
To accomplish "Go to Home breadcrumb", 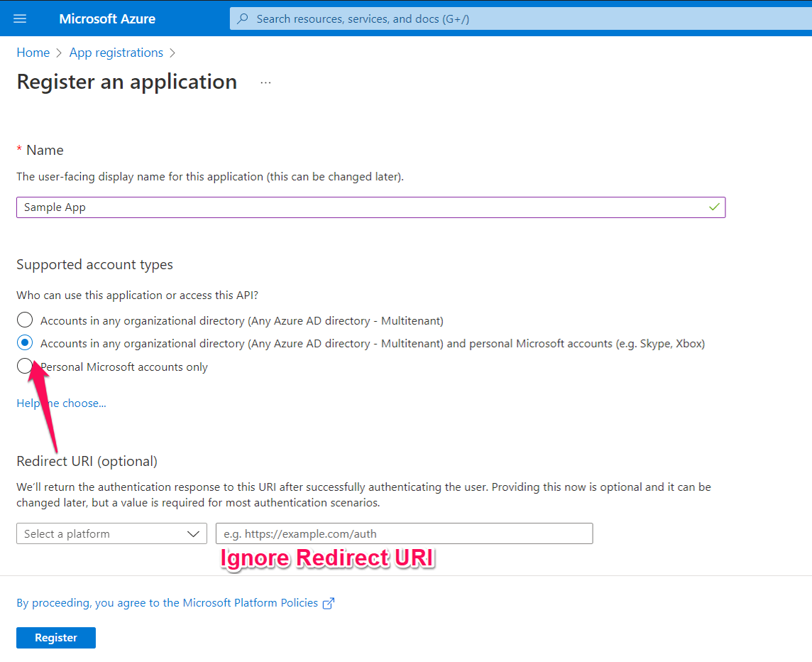I will 33,53.
